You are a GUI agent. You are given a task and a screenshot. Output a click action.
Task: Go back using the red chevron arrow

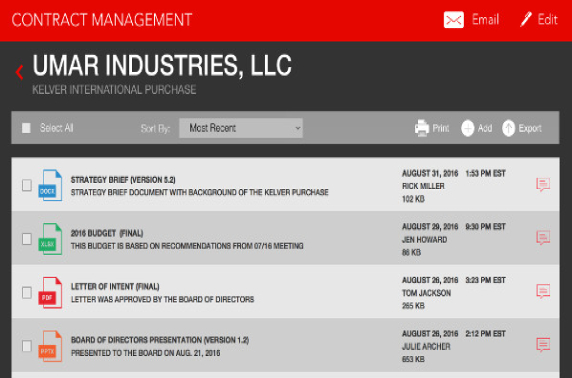click(19, 72)
